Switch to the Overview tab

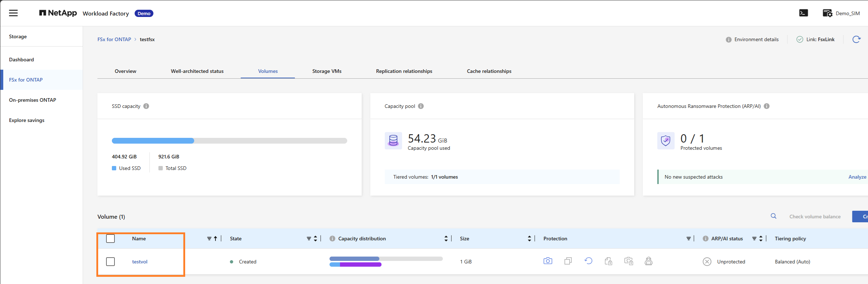tap(125, 71)
